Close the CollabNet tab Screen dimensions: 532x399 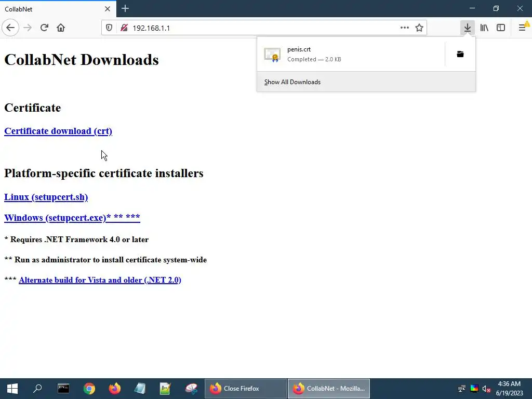click(x=108, y=9)
